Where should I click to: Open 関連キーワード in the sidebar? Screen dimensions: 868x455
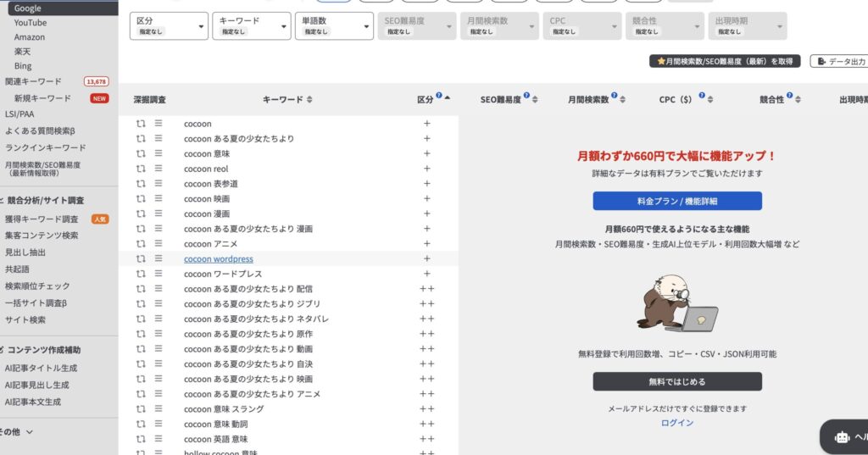[x=33, y=81]
